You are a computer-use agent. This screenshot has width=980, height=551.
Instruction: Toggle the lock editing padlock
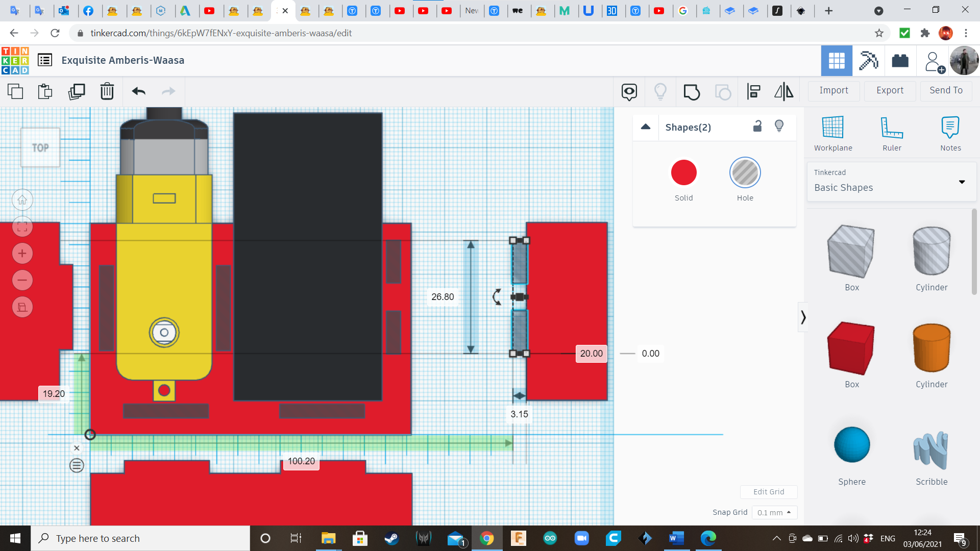pos(757,126)
